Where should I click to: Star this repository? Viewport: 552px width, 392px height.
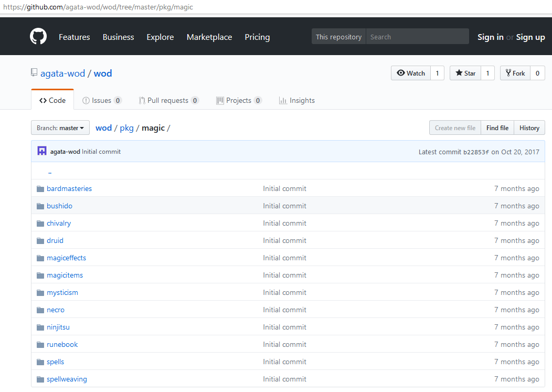click(x=465, y=73)
